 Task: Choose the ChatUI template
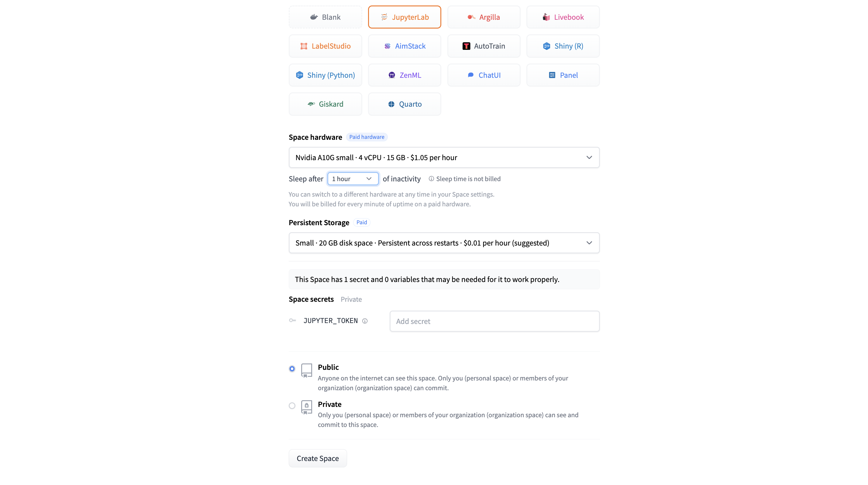click(484, 75)
